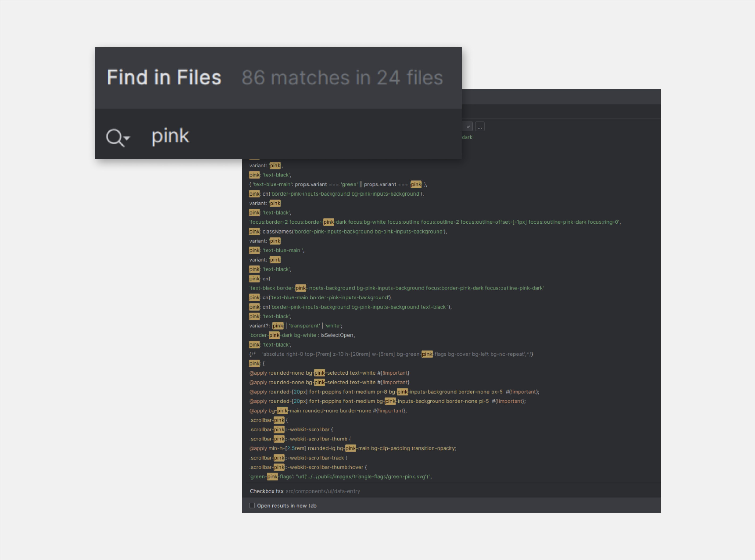The image size is (755, 560).
Task: Select result '.scrollbar-pink::-webkit-scrollbar-track {'
Action: (298, 458)
